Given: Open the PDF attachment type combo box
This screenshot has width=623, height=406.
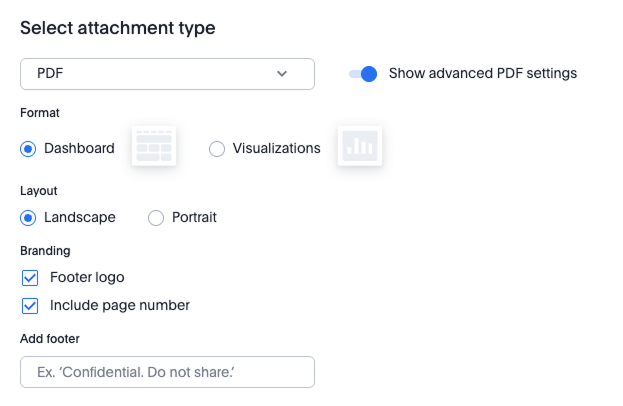Looking at the screenshot, I should coord(167,73).
